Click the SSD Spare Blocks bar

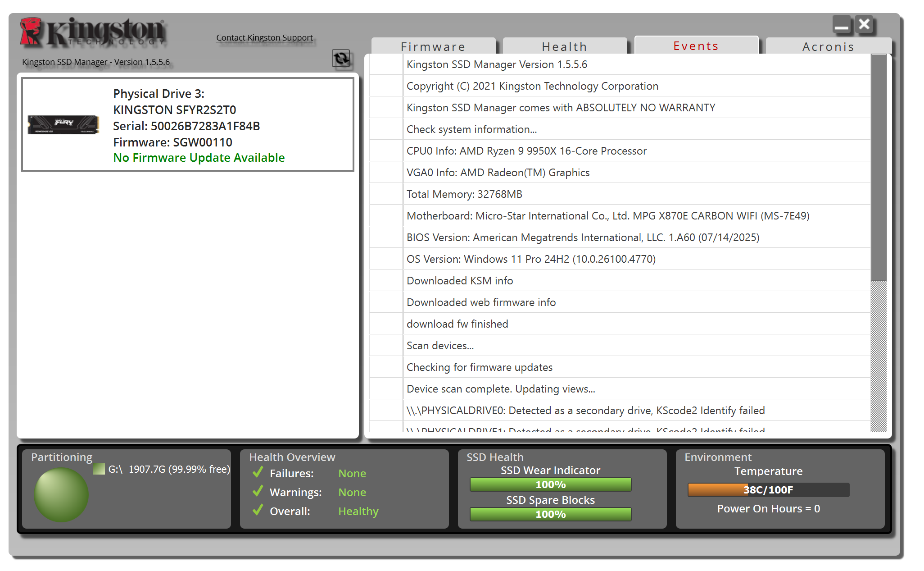click(550, 514)
